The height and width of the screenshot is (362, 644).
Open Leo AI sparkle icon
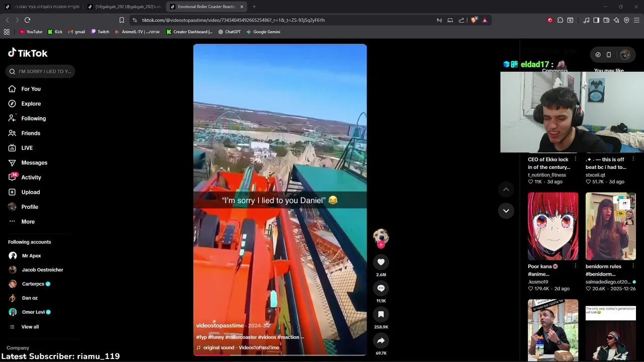(x=616, y=20)
